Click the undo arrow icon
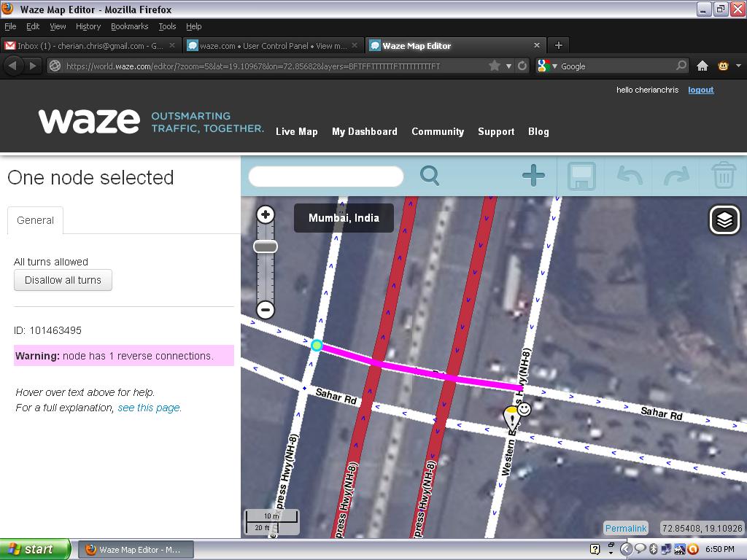The image size is (747, 560). pyautogui.click(x=629, y=176)
